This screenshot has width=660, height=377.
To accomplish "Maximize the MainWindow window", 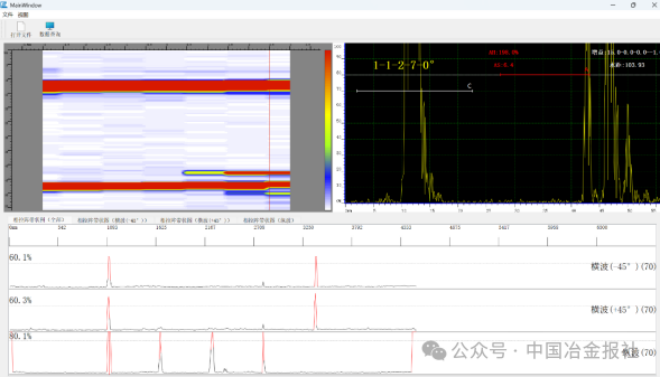I will (x=633, y=5).
